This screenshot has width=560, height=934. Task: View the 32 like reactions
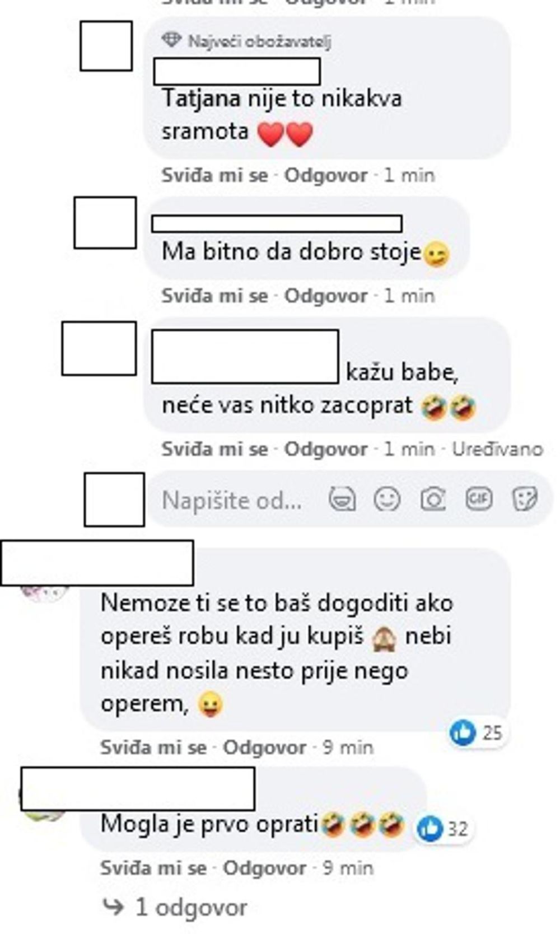pos(444,828)
